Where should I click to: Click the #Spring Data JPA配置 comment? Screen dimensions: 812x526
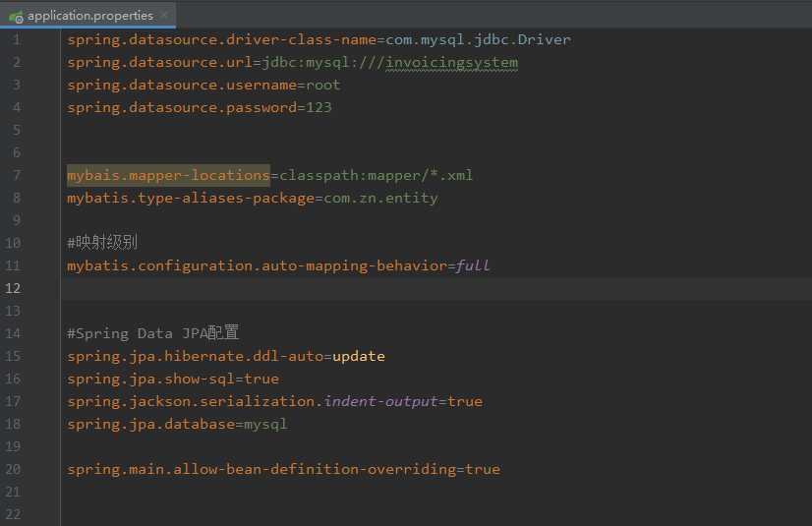point(152,333)
